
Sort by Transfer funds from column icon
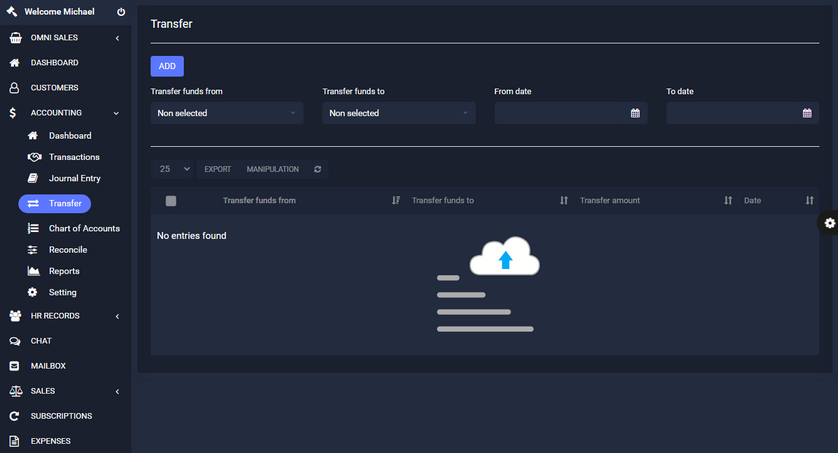point(396,200)
